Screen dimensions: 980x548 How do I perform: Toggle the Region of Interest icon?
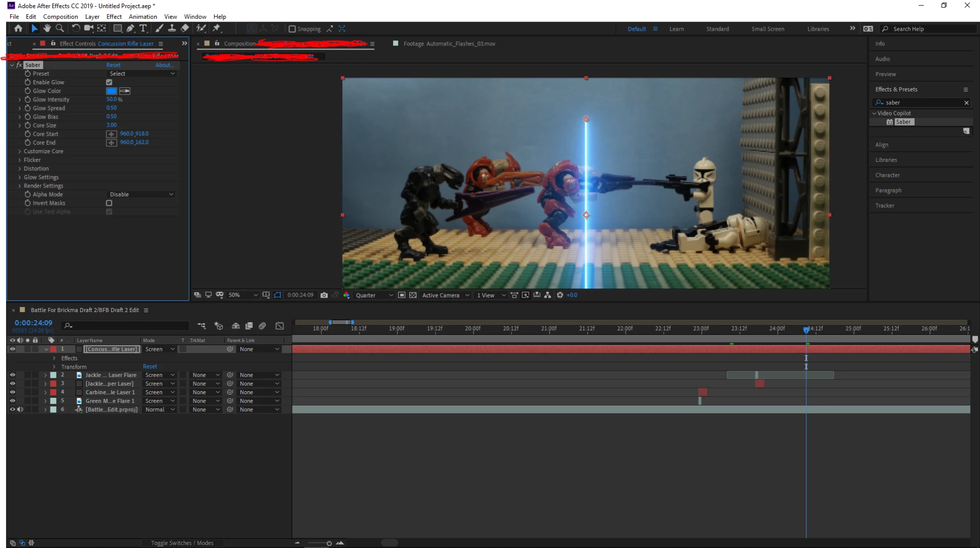[402, 295]
